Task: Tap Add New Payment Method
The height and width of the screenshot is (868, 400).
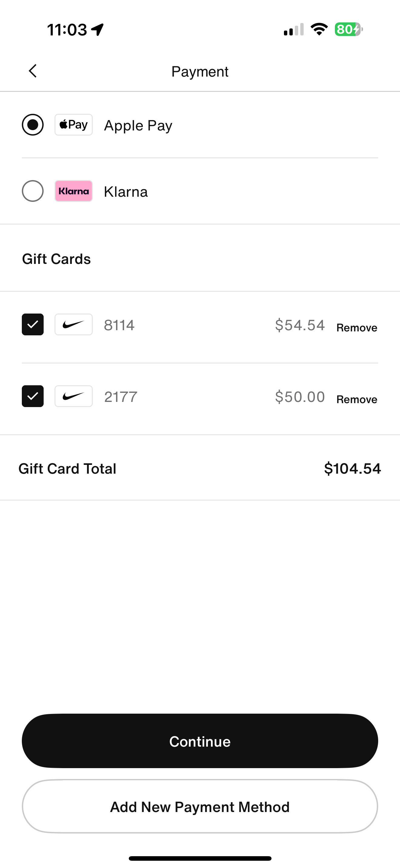Action: point(200,807)
